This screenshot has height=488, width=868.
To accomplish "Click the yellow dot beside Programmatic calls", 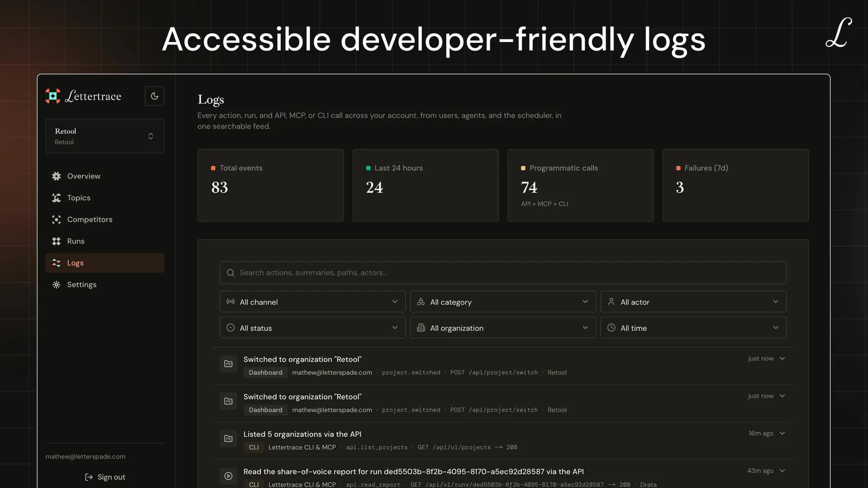I will pos(523,168).
